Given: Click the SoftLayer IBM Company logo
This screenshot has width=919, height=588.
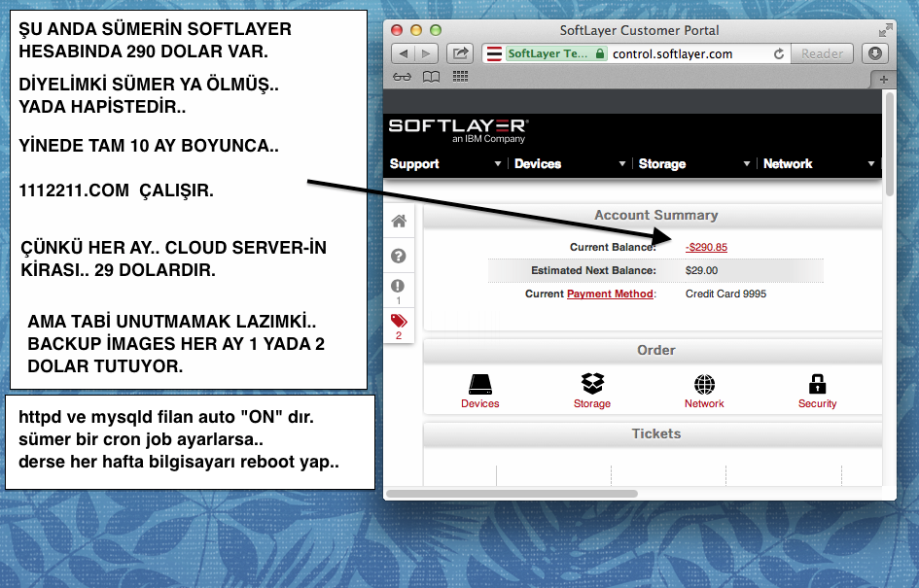Looking at the screenshot, I should 458,131.
